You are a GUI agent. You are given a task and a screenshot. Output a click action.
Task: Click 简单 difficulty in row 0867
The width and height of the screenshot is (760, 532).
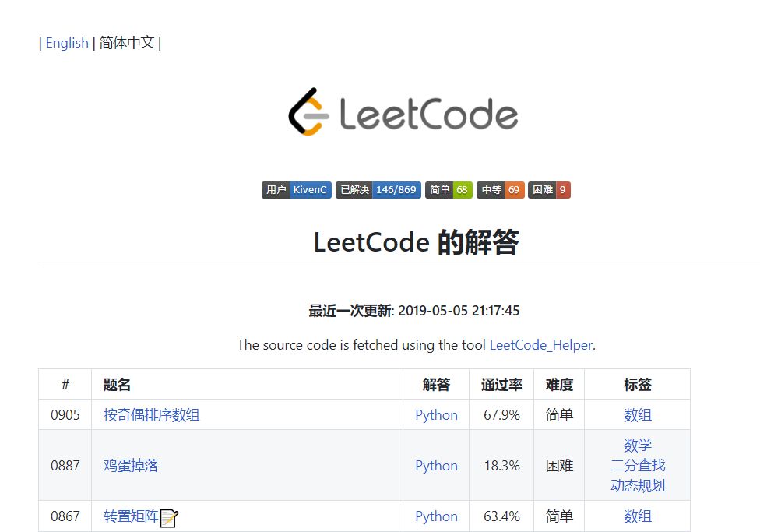pos(559,516)
